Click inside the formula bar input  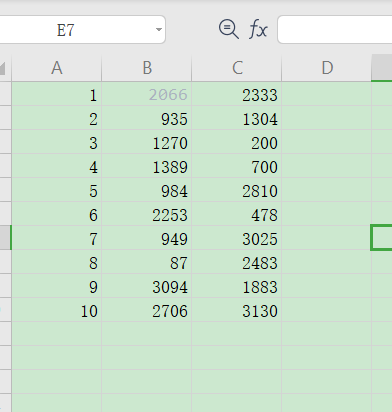click(x=335, y=29)
